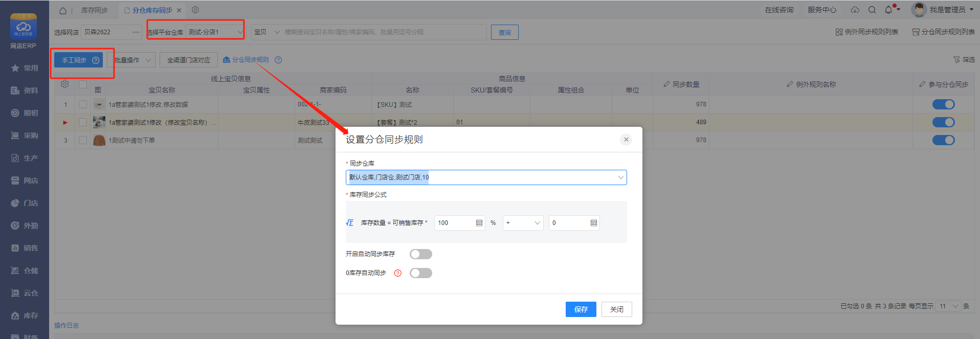Click 保存 in the dialog
The image size is (980, 339).
pyautogui.click(x=581, y=309)
